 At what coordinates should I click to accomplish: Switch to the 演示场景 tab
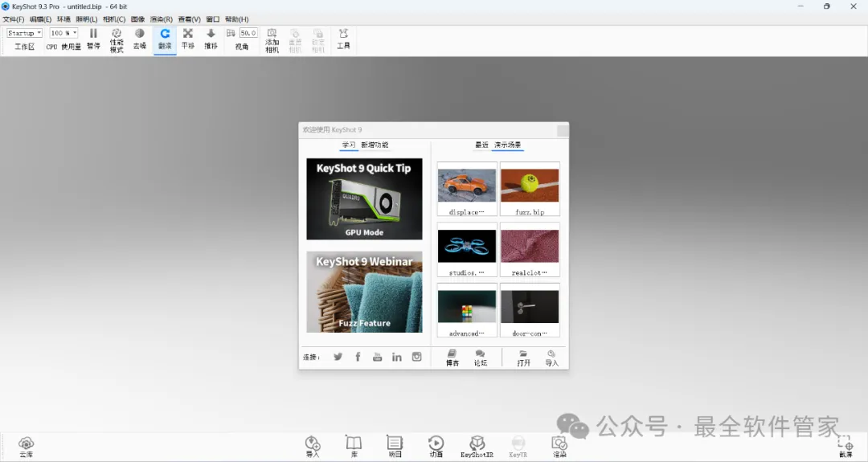(508, 145)
